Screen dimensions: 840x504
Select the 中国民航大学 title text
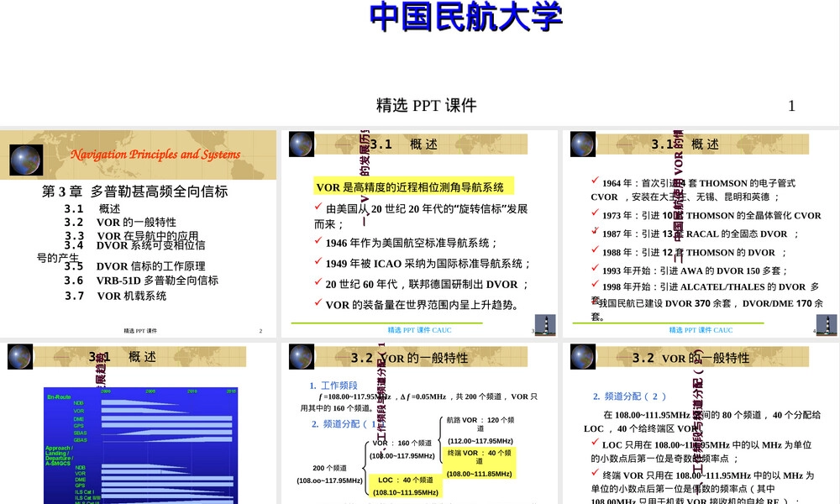pyautogui.click(x=466, y=16)
